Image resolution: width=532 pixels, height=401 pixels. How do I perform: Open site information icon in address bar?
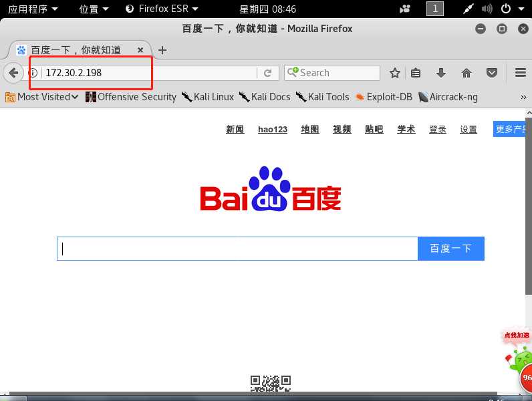click(33, 73)
